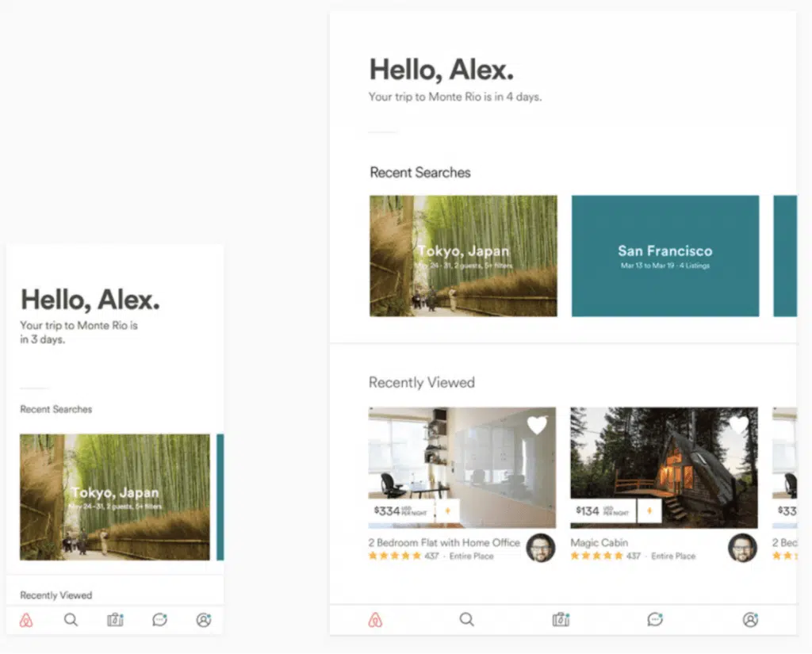The image size is (812, 654).
Task: Click star rating under Magic Cabin
Action: coord(596,556)
